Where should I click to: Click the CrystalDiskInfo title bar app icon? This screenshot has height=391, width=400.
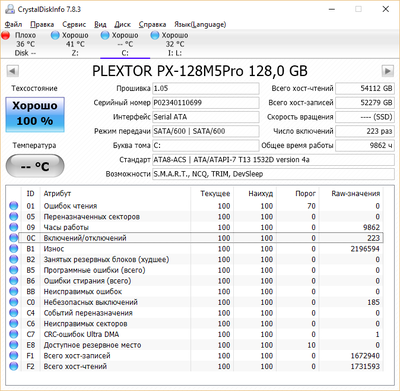click(10, 9)
